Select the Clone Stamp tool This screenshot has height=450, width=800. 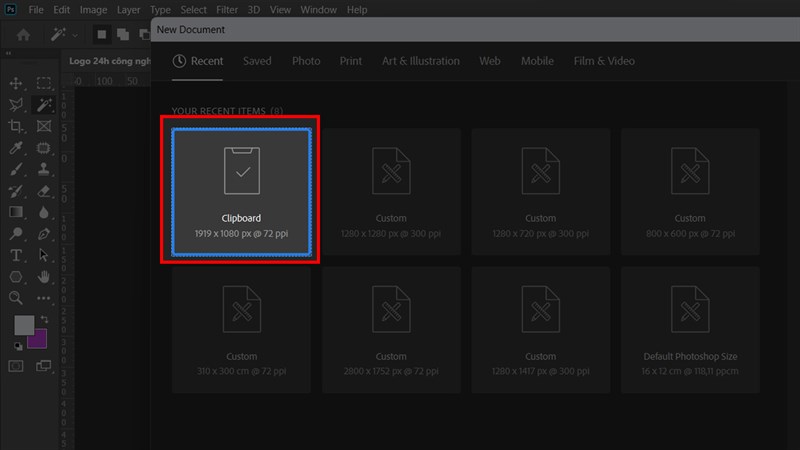[43, 169]
